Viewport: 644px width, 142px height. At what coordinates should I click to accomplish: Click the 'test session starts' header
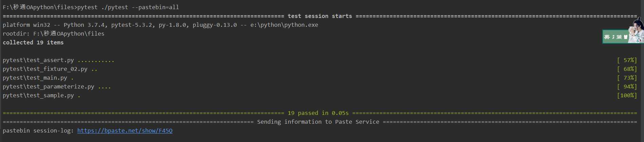click(x=320, y=16)
